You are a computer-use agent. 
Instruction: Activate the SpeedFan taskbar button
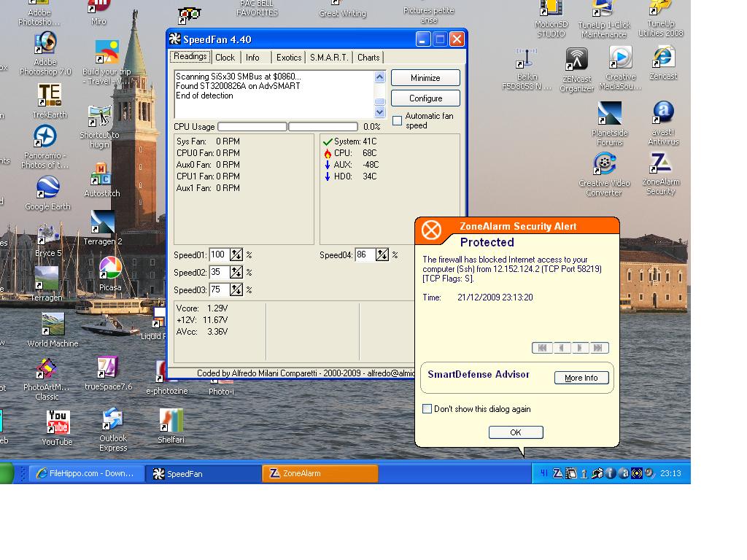coord(204,473)
